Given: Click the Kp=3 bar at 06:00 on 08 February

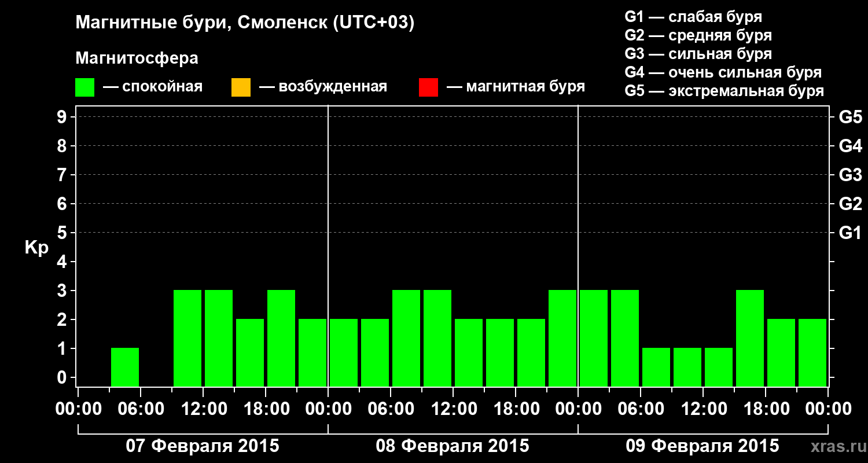Looking at the screenshot, I should point(406,338).
